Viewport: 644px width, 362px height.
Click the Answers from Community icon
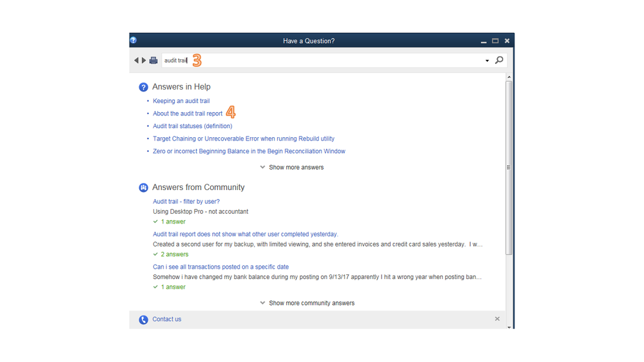(x=143, y=187)
